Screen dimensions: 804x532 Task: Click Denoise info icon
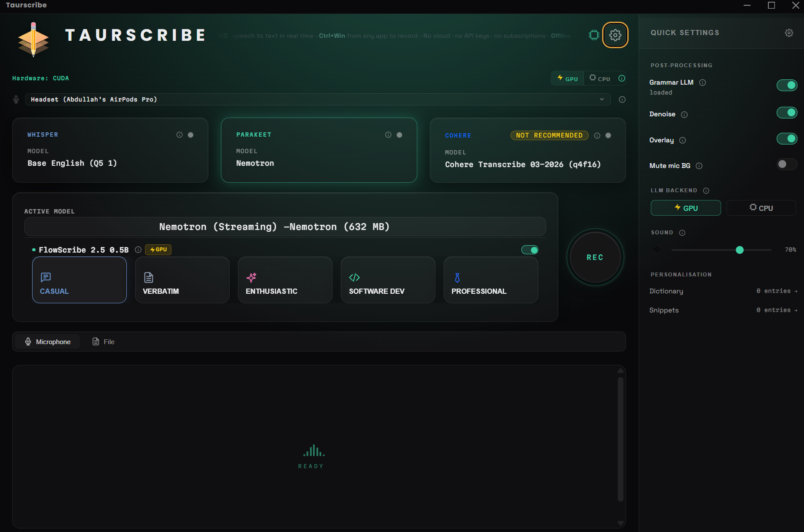(x=684, y=115)
